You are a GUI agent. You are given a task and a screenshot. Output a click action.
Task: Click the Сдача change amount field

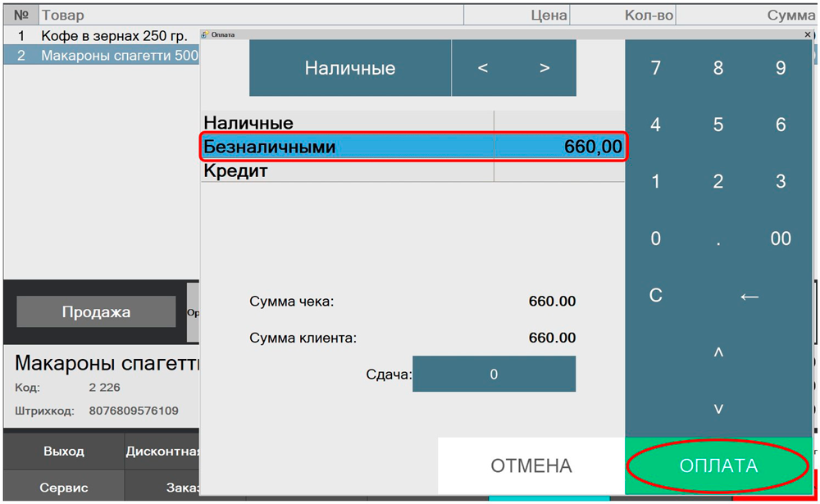click(x=494, y=375)
